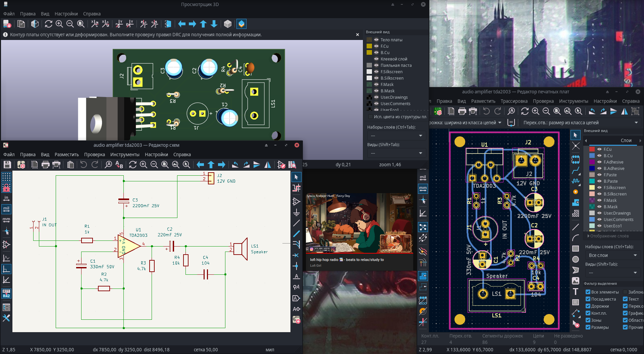The width and height of the screenshot is (644, 354).
Task: Open Разместить menu in schematic editor
Action: 67,154
